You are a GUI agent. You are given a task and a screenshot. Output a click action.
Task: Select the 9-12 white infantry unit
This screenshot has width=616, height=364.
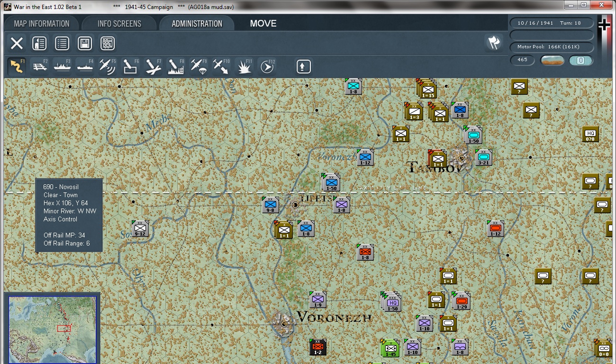[140, 228]
